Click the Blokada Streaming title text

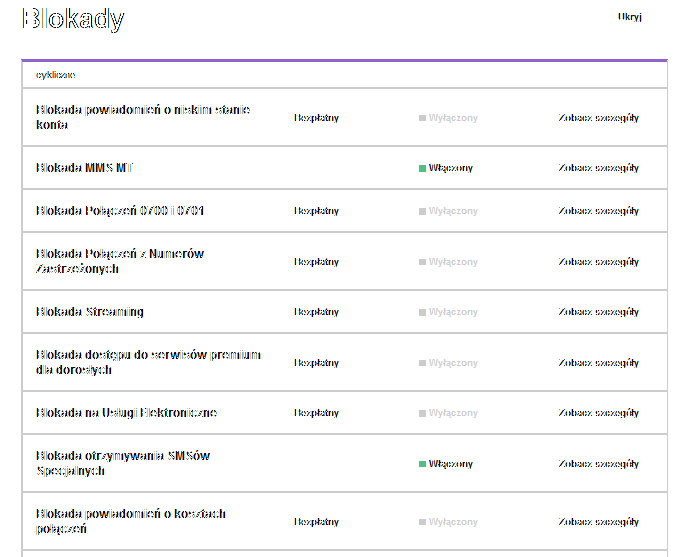point(90,312)
